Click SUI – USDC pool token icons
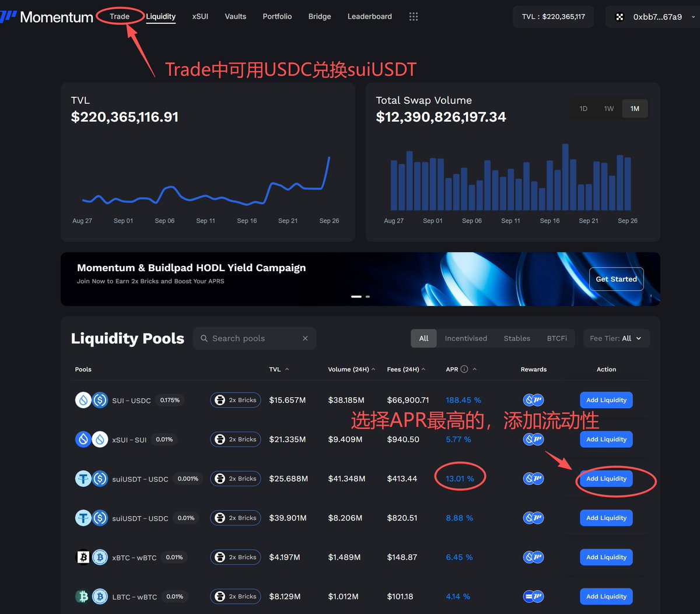Viewport: 700px width, 614px height. click(x=92, y=400)
